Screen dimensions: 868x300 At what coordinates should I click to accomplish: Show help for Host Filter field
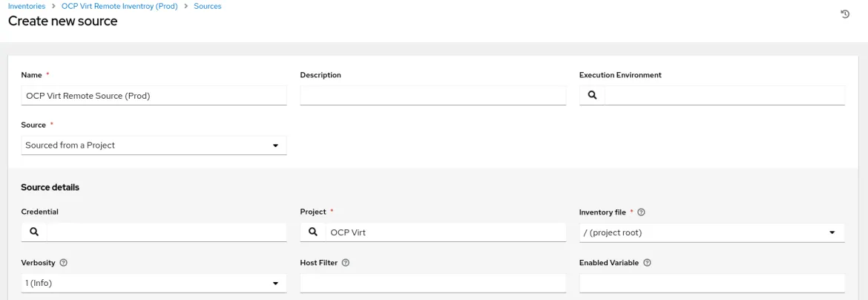346,263
